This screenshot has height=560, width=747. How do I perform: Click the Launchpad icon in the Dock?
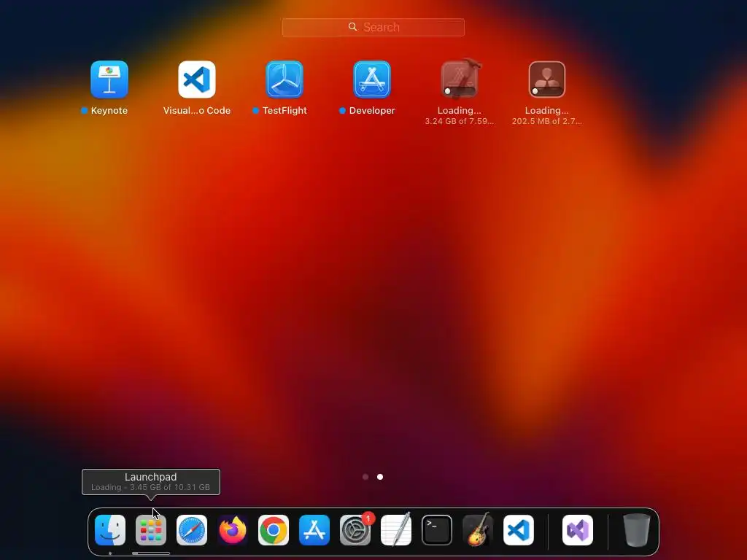point(151,530)
